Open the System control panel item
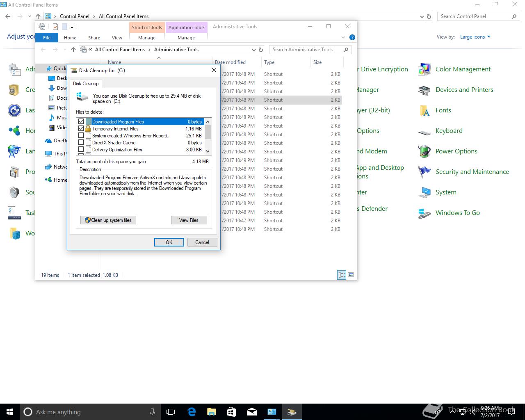 [x=437, y=192]
